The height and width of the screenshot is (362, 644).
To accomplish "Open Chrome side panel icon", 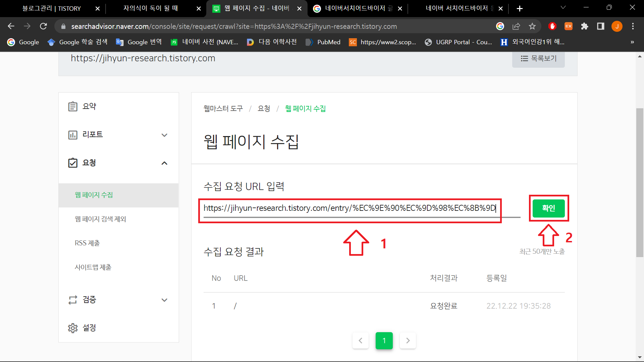I will click(x=601, y=26).
